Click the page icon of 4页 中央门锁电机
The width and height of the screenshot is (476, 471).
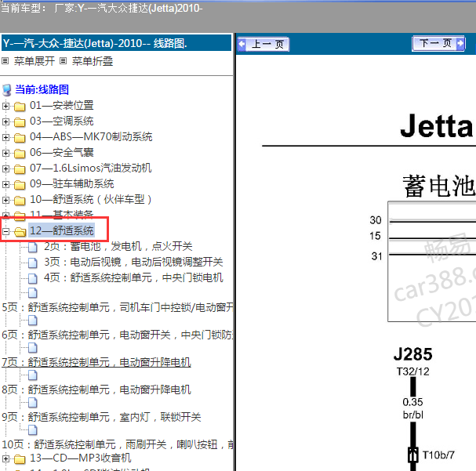click(x=33, y=278)
